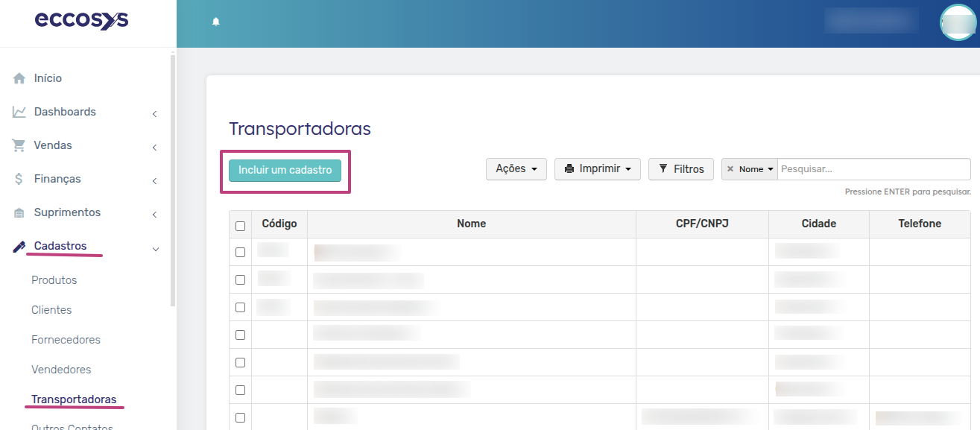The width and height of the screenshot is (980, 430).
Task: Open the Nome search field selector
Action: click(x=756, y=169)
